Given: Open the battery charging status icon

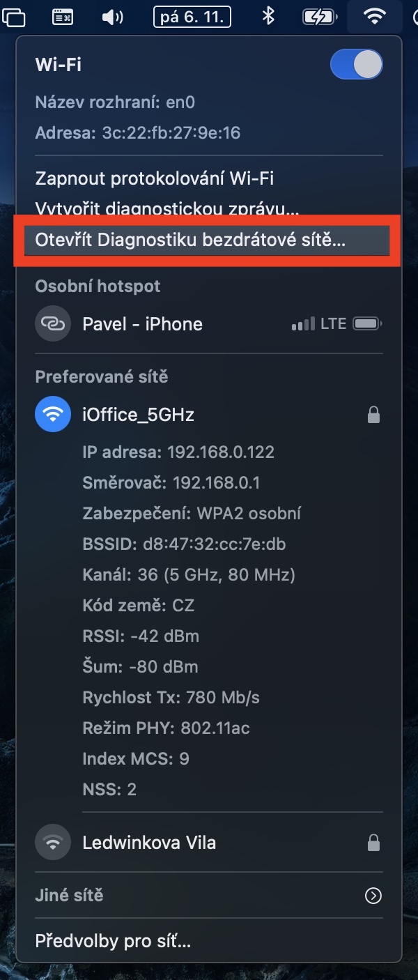Looking at the screenshot, I should [x=320, y=17].
